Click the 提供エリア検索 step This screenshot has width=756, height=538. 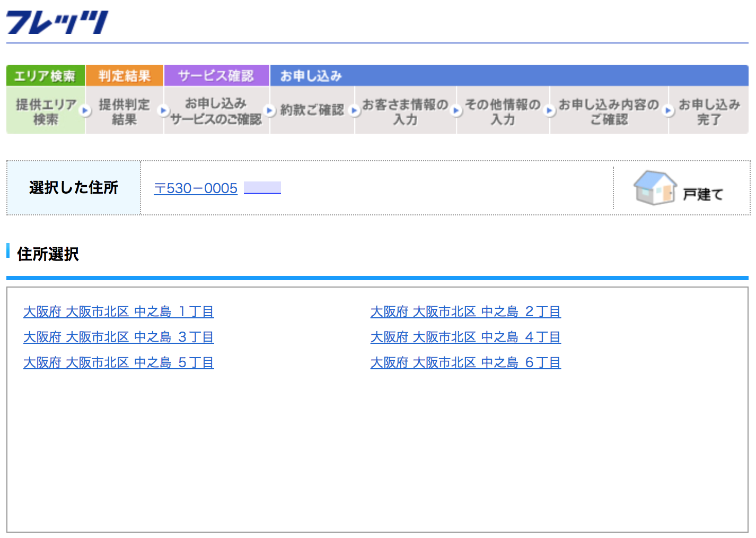[x=46, y=111]
